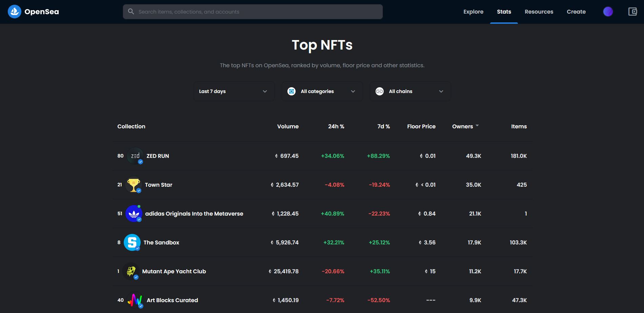Viewport: 644px width, 313px height.
Task: Click the search magnifier icon
Action: tap(131, 12)
